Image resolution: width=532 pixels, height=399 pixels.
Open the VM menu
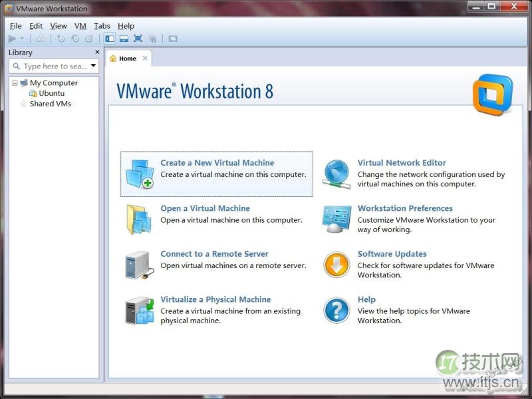[80, 26]
